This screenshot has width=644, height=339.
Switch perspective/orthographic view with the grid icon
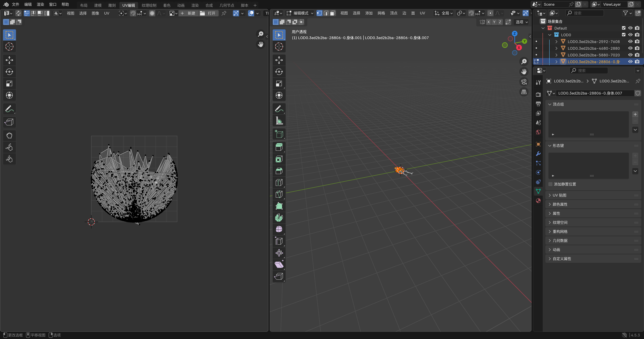tap(524, 92)
